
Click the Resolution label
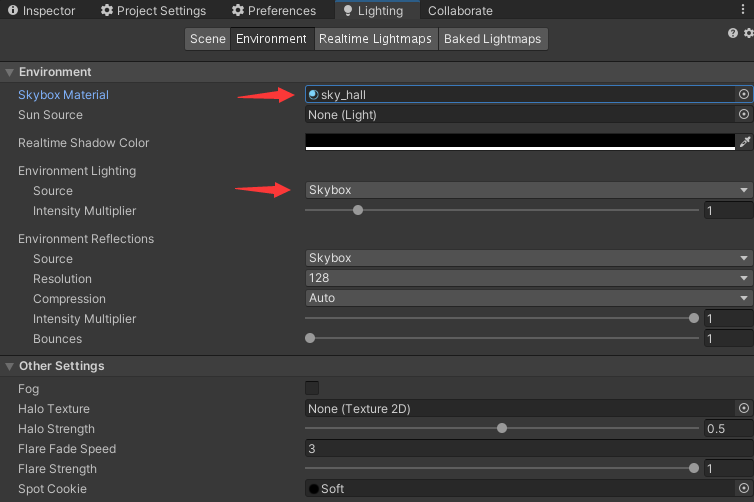tap(63, 279)
